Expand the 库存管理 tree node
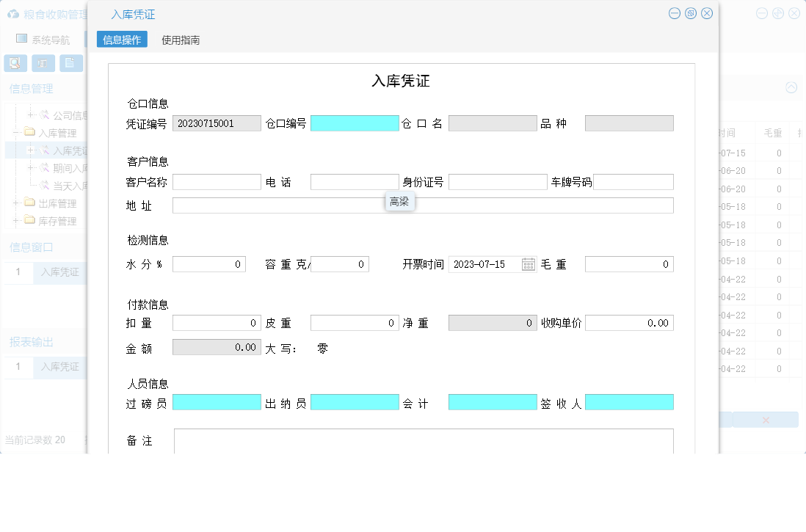The image size is (806, 532). pyautogui.click(x=15, y=219)
